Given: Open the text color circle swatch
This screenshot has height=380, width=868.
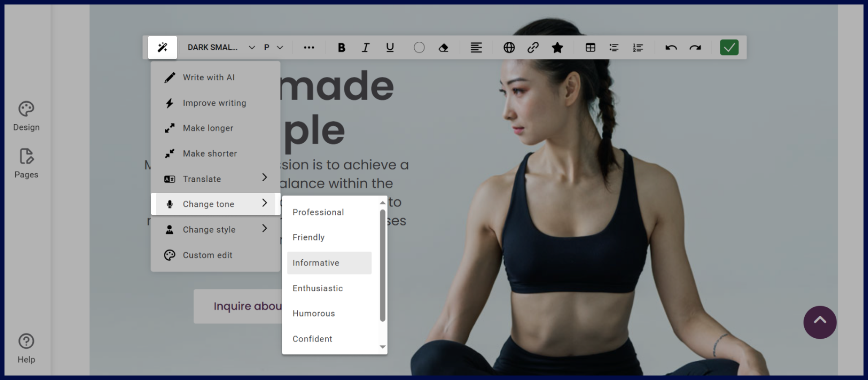Looking at the screenshot, I should coord(419,47).
